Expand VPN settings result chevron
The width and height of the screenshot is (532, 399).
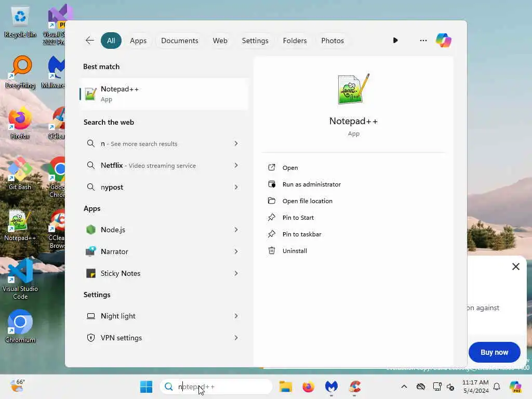pyautogui.click(x=236, y=338)
